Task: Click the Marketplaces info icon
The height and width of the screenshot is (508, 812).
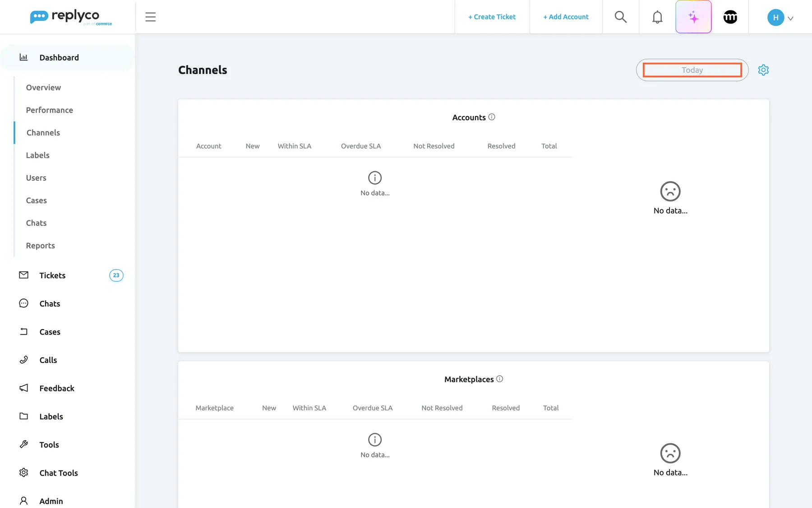Action: click(x=499, y=379)
